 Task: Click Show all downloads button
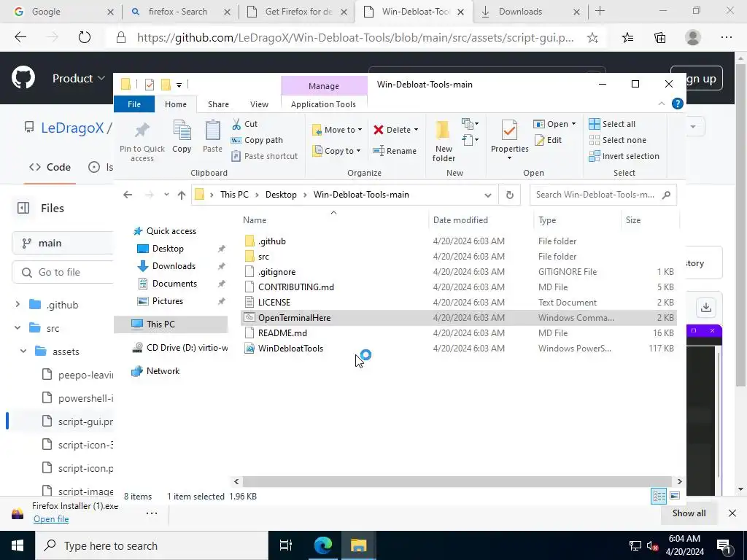(689, 513)
